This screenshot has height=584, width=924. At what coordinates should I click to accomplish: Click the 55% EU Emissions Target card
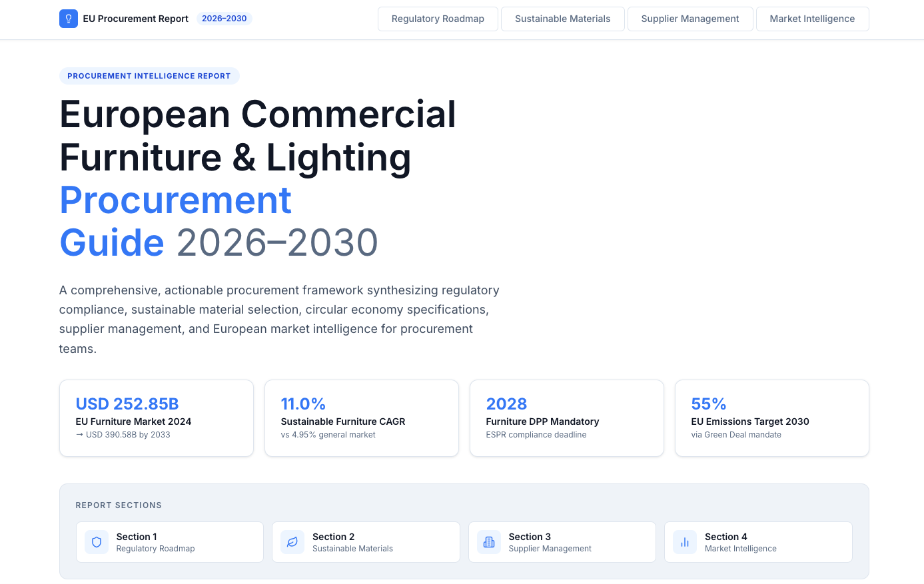click(x=771, y=418)
